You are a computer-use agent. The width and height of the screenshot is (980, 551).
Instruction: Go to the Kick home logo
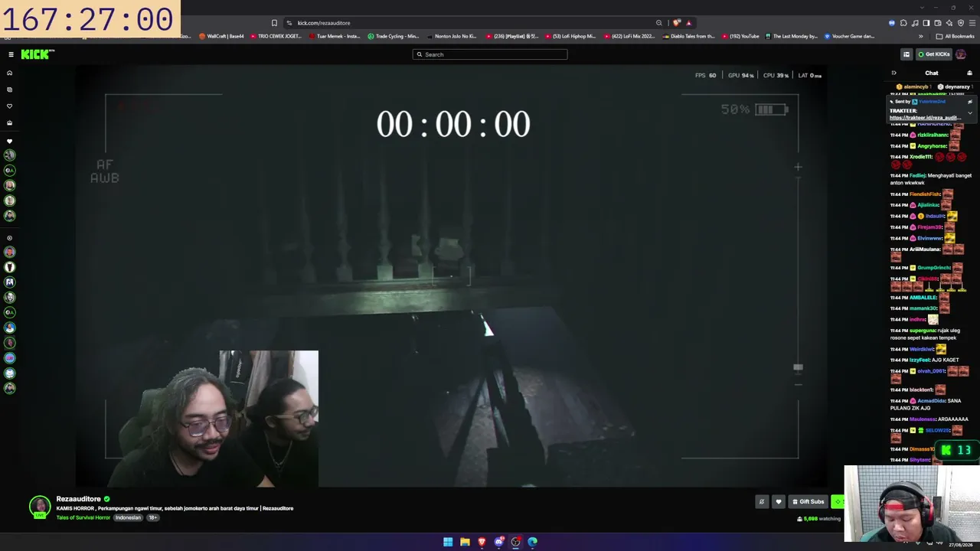pyautogui.click(x=38, y=54)
